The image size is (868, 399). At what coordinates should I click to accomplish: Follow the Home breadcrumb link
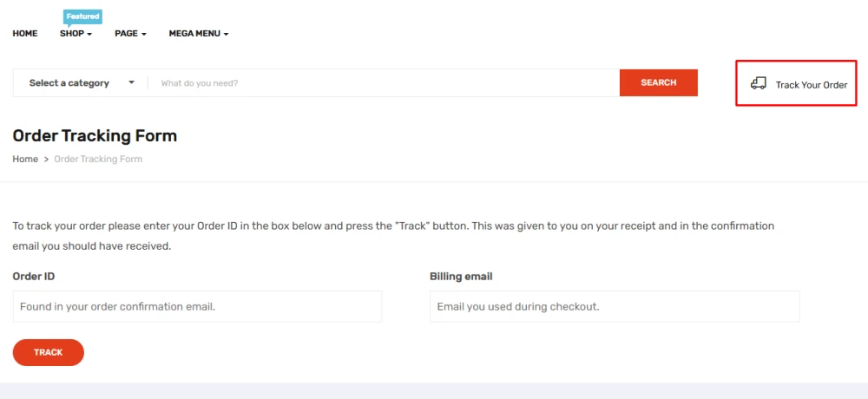[x=25, y=160]
